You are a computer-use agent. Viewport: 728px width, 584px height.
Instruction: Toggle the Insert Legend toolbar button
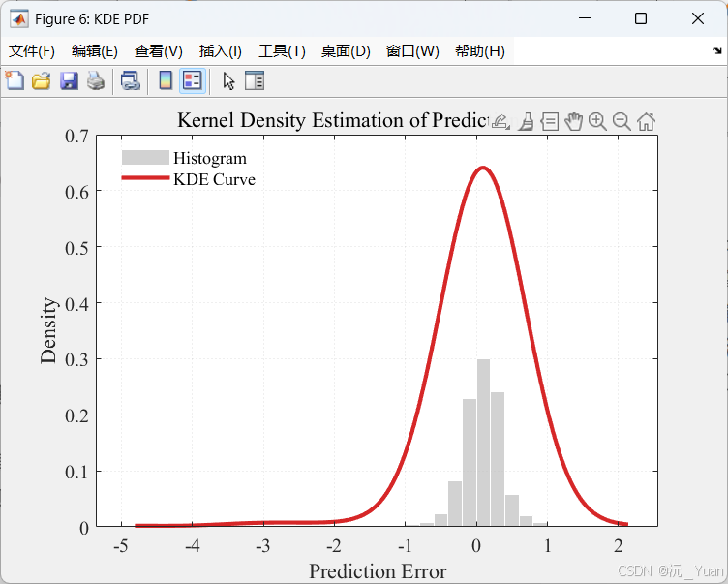pos(193,80)
